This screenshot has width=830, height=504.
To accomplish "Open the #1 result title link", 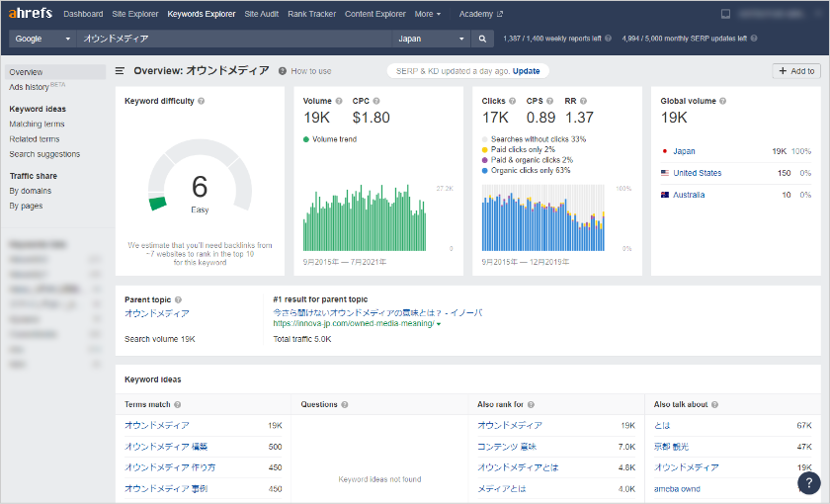I will (x=377, y=313).
